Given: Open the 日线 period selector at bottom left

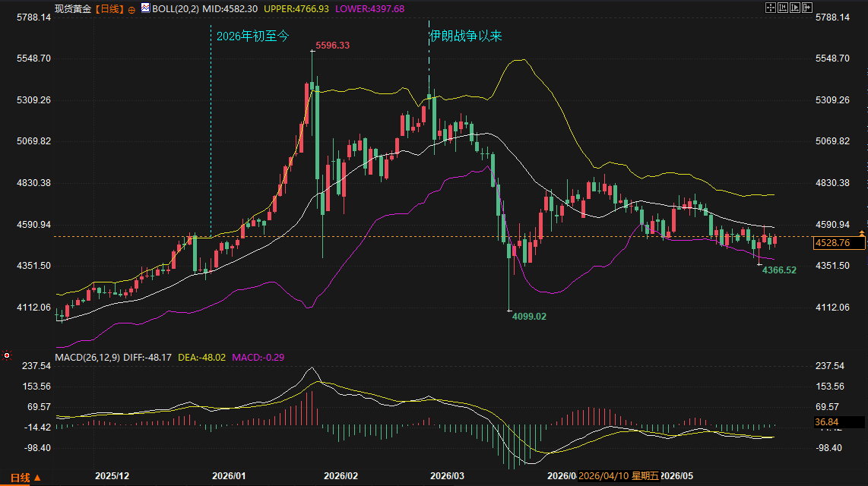Looking at the screenshot, I should point(26,478).
